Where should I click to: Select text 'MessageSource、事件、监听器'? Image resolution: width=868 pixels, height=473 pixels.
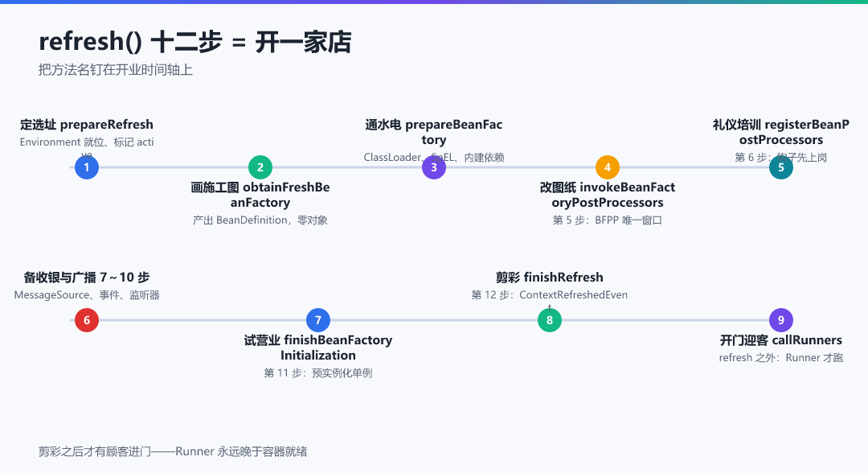[87, 295]
